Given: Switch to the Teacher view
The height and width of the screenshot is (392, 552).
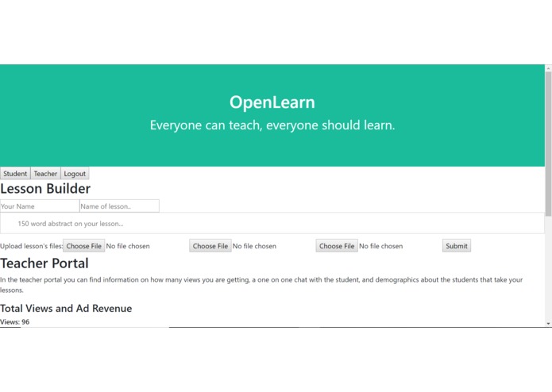Looking at the screenshot, I should tap(45, 174).
